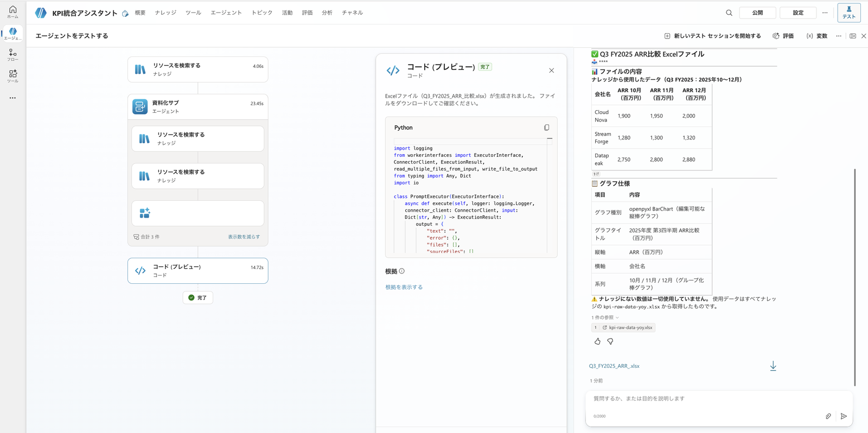The width and height of the screenshot is (868, 433).
Task: Open the チャネル tab
Action: pos(352,12)
